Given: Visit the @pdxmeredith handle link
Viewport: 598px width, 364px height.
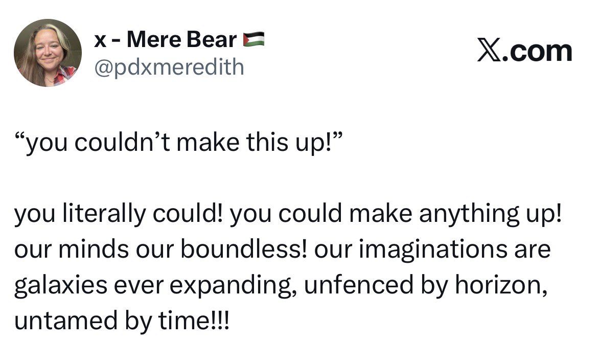Looking at the screenshot, I should point(169,67).
